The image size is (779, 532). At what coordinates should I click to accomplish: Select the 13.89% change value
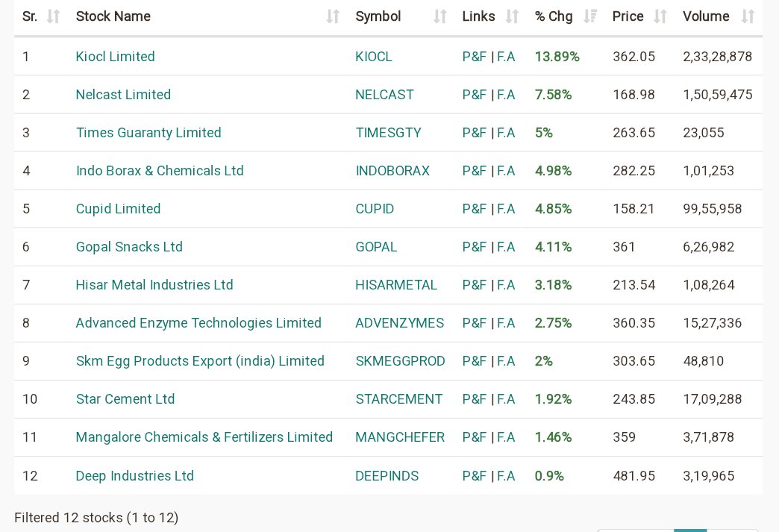coord(557,57)
